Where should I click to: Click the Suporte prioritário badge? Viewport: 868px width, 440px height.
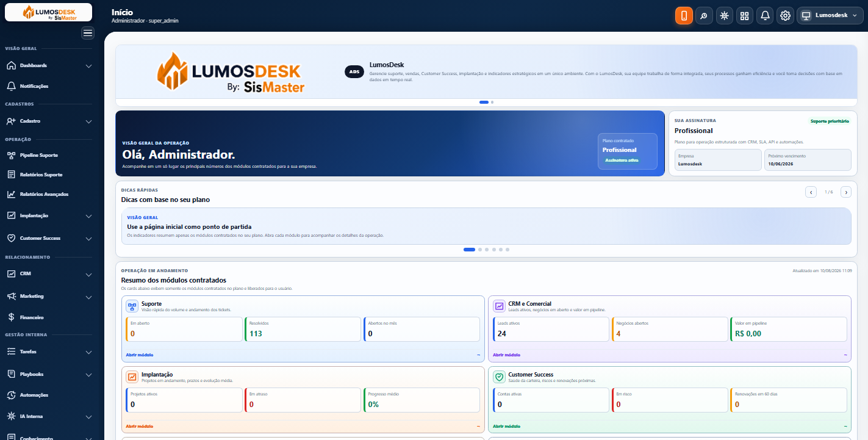(830, 121)
